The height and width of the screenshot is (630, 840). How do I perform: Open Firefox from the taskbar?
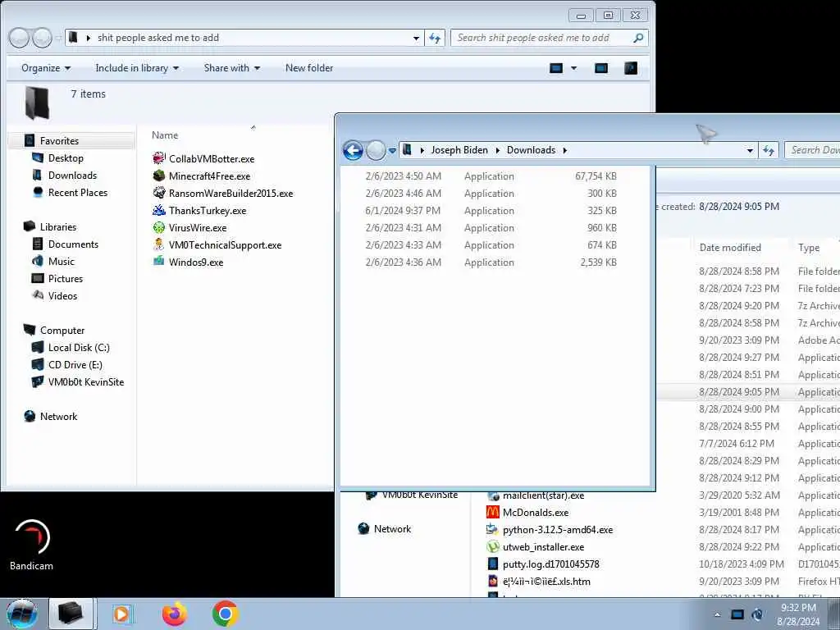pyautogui.click(x=175, y=614)
